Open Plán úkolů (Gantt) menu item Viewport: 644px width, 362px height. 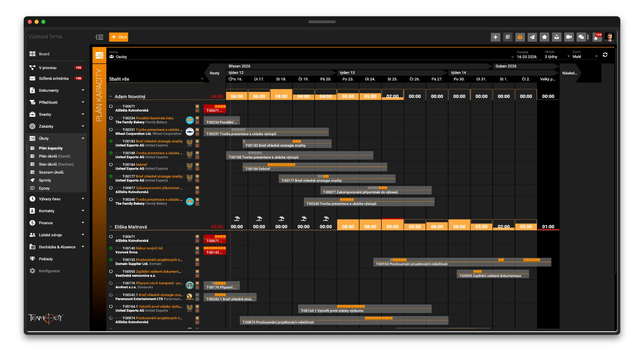pyautogui.click(x=54, y=156)
